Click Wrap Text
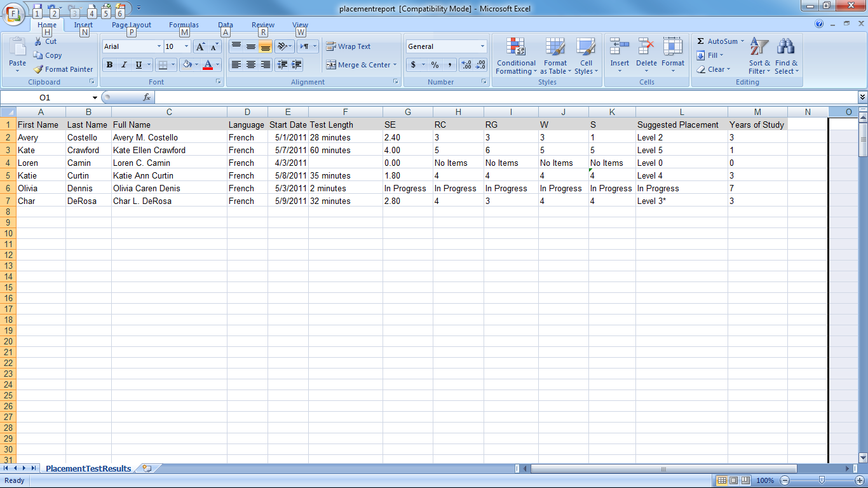Image resolution: width=868 pixels, height=488 pixels. coord(348,46)
